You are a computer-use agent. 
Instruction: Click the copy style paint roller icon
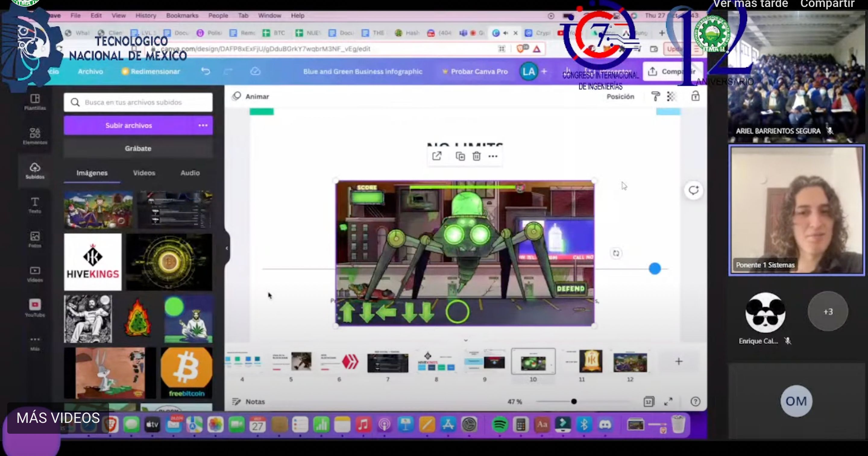(656, 96)
